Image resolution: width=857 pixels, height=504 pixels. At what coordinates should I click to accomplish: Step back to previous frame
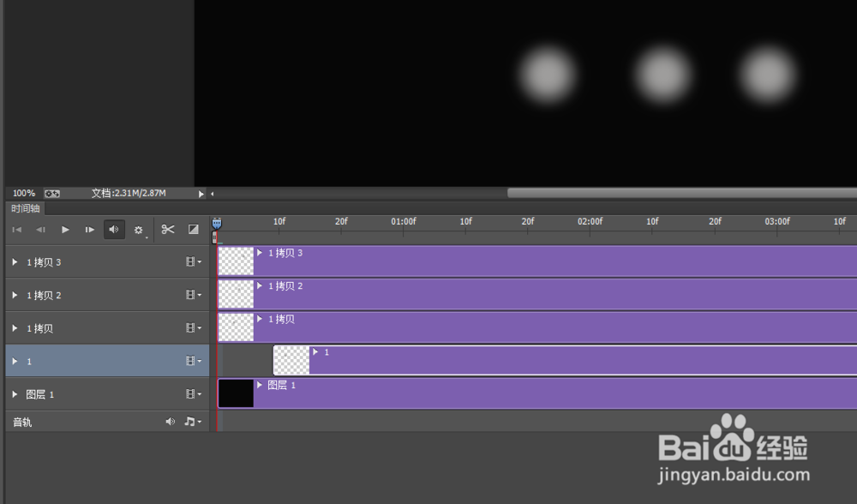41,230
